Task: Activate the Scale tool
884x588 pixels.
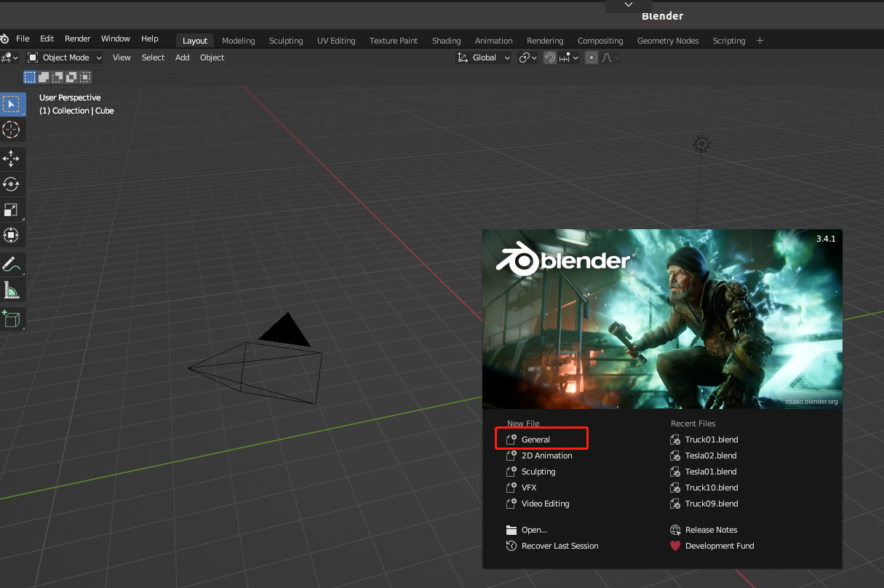Action: coord(12,210)
